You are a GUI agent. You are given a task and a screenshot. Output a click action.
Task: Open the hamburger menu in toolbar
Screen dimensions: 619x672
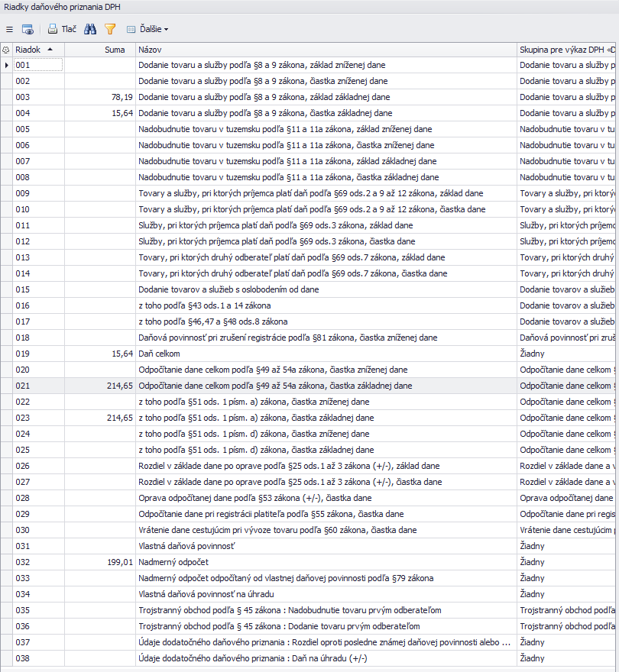tap(9, 29)
